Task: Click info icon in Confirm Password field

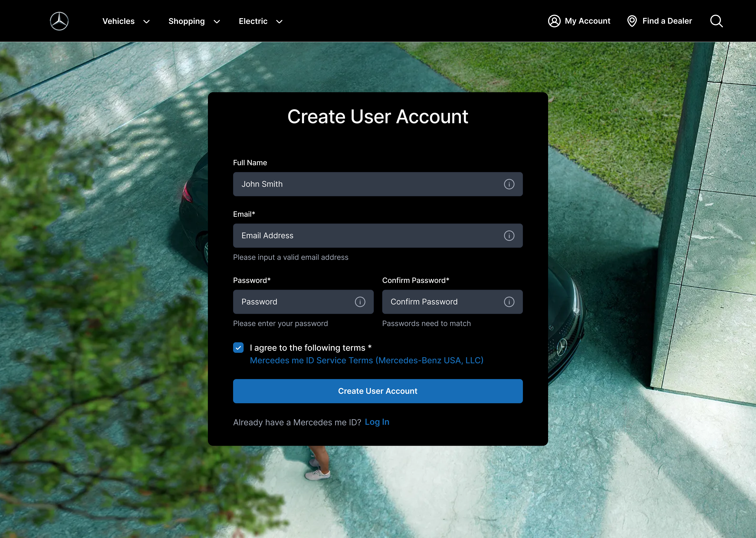Action: 509,302
